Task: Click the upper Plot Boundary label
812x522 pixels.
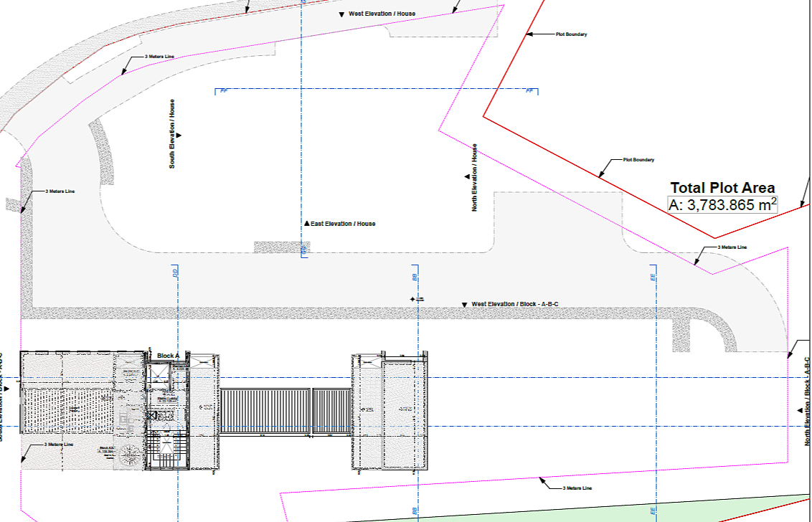Action: [x=571, y=34]
